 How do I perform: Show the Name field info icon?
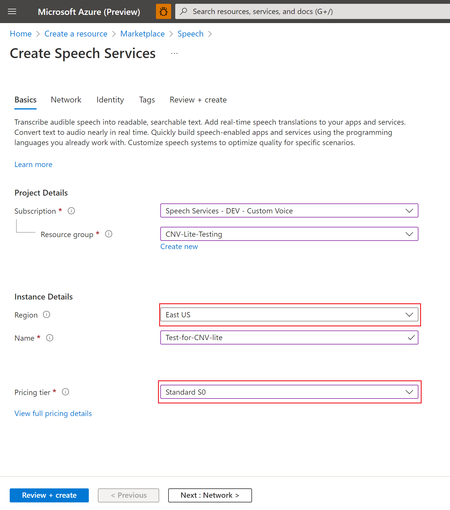click(x=50, y=338)
